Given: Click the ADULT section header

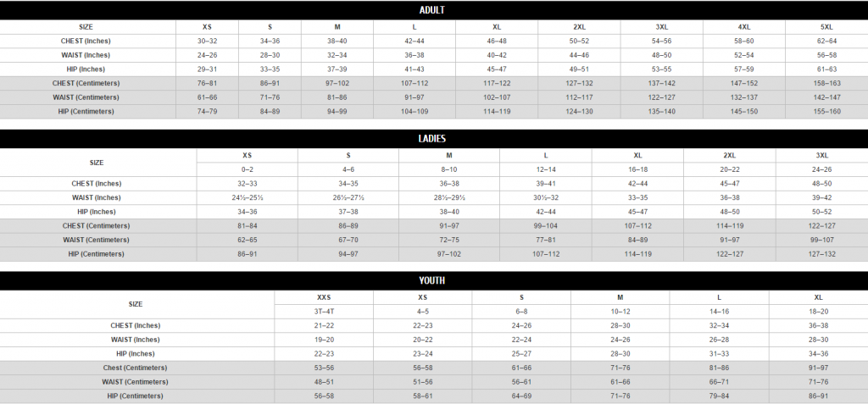Looking at the screenshot, I should tap(431, 10).
